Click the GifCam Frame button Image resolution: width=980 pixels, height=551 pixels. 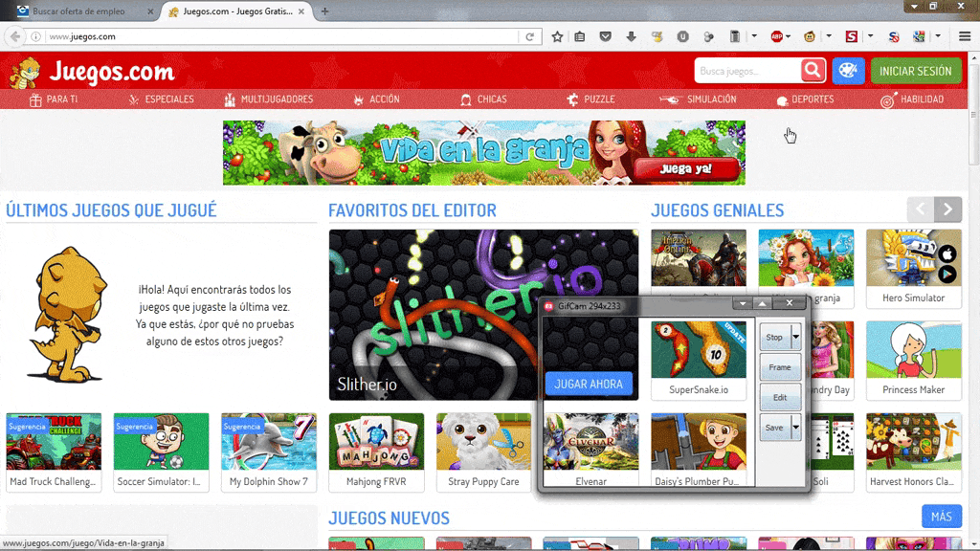(779, 367)
